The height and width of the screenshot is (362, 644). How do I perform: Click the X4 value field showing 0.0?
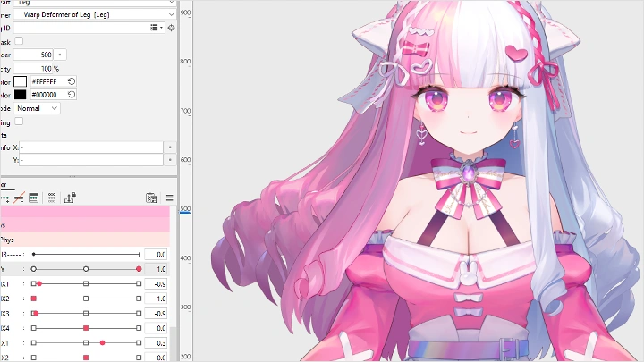click(156, 328)
